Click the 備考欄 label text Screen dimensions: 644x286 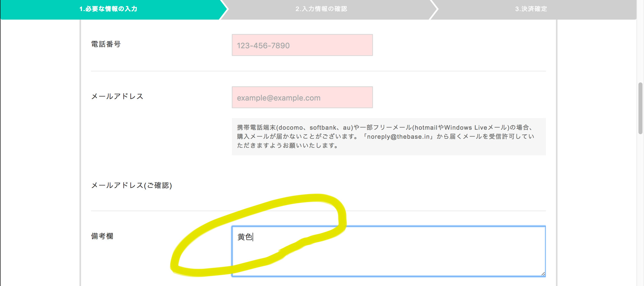coord(102,236)
